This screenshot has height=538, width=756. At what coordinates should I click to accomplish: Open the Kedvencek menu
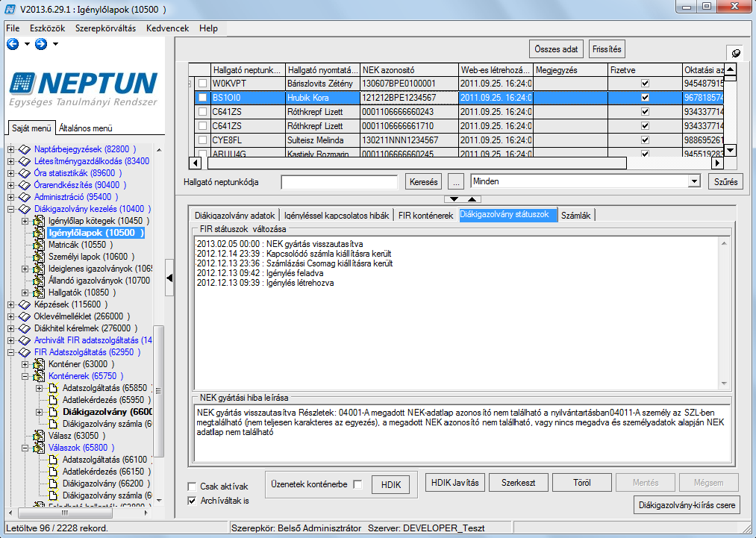[x=168, y=28]
